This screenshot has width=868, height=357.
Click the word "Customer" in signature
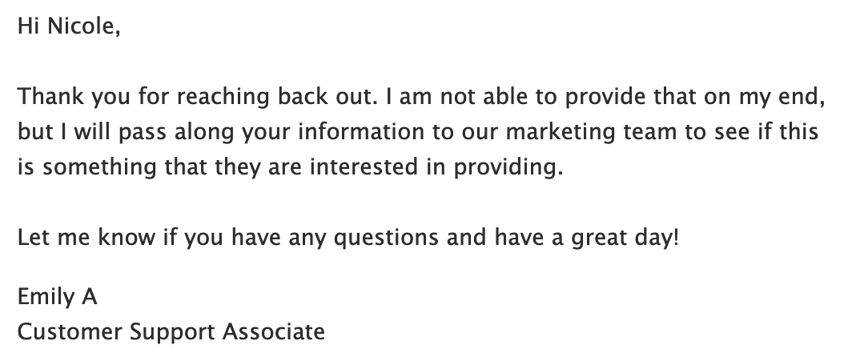click(x=70, y=332)
